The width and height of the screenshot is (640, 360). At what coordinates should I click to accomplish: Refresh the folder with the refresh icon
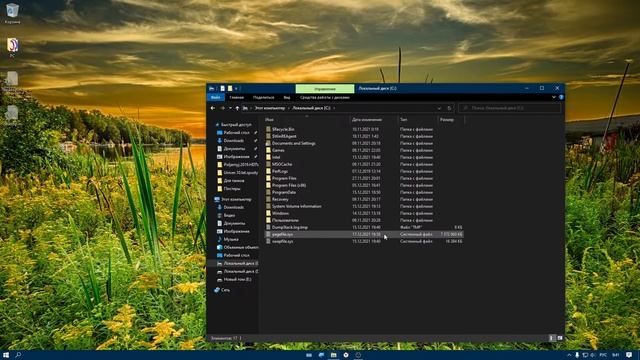click(x=449, y=108)
